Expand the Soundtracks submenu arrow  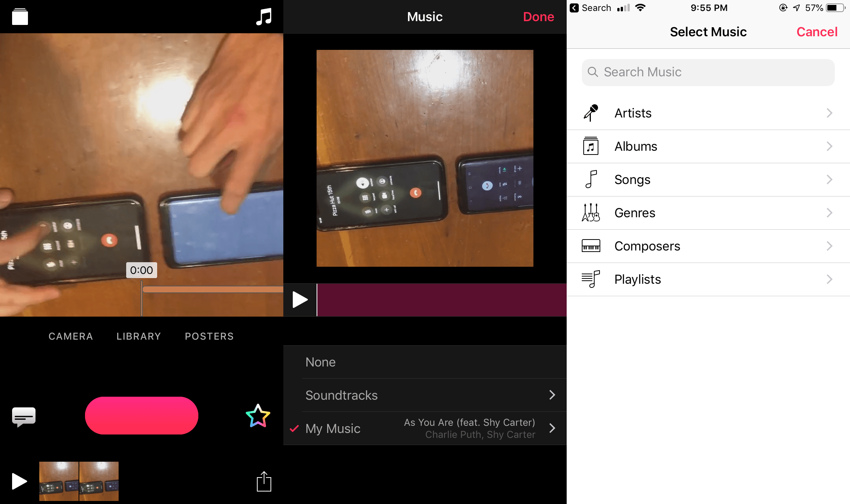tap(552, 394)
